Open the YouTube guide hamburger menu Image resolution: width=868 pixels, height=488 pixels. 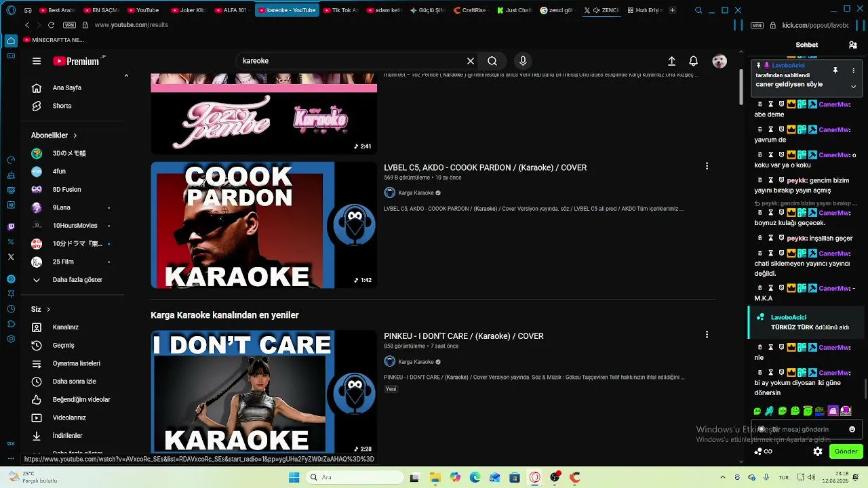pyautogui.click(x=37, y=61)
